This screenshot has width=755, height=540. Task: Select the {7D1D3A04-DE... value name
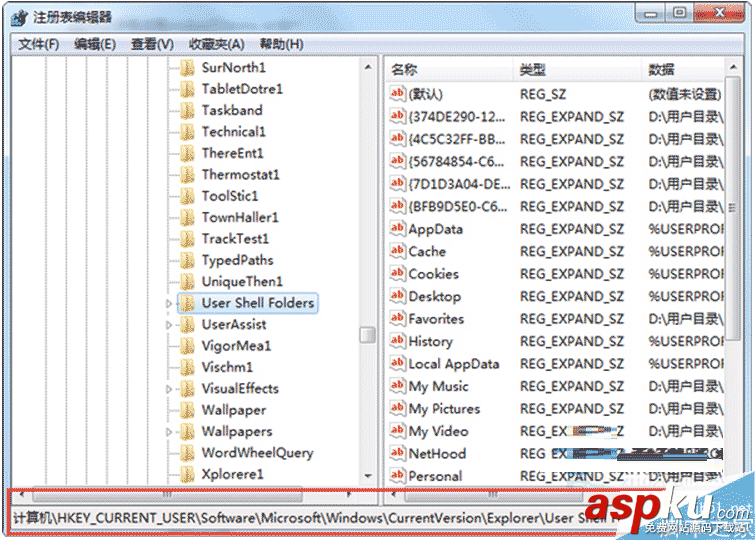459,184
